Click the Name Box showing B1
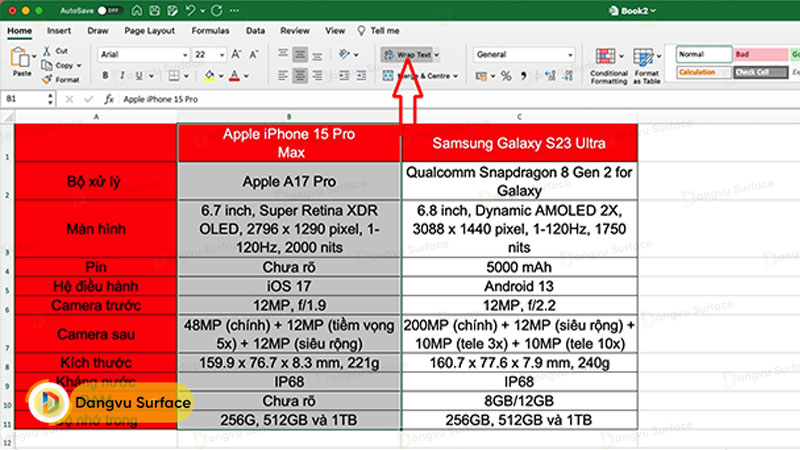Viewport: 800px width, 450px height. (x=29, y=99)
